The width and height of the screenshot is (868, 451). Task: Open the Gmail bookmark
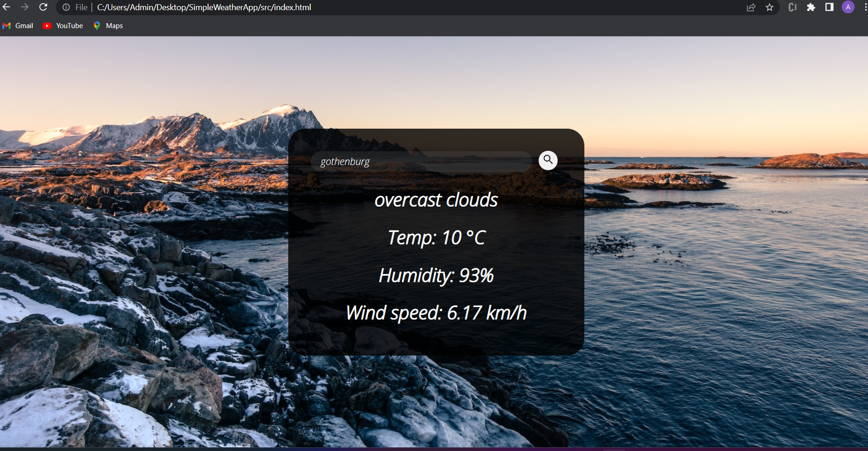click(x=18, y=26)
